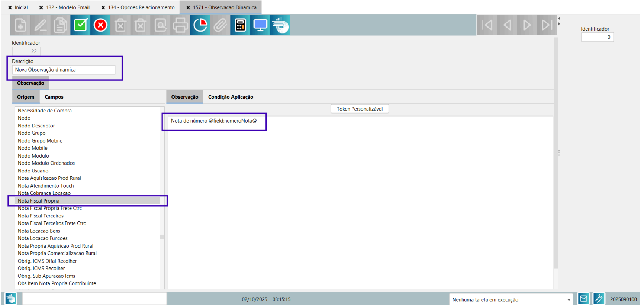
Task: Launch the calculator tool icon
Action: click(x=240, y=25)
